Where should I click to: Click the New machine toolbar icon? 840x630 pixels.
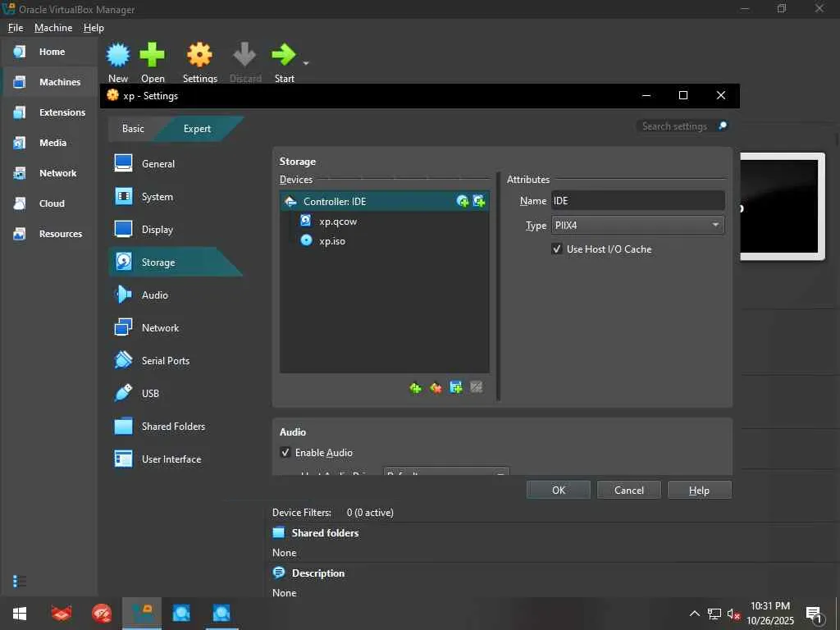pos(118,55)
